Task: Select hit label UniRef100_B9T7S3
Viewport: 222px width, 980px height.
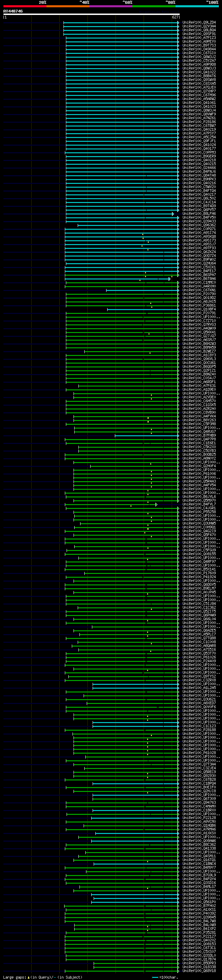Action: (199, 45)
